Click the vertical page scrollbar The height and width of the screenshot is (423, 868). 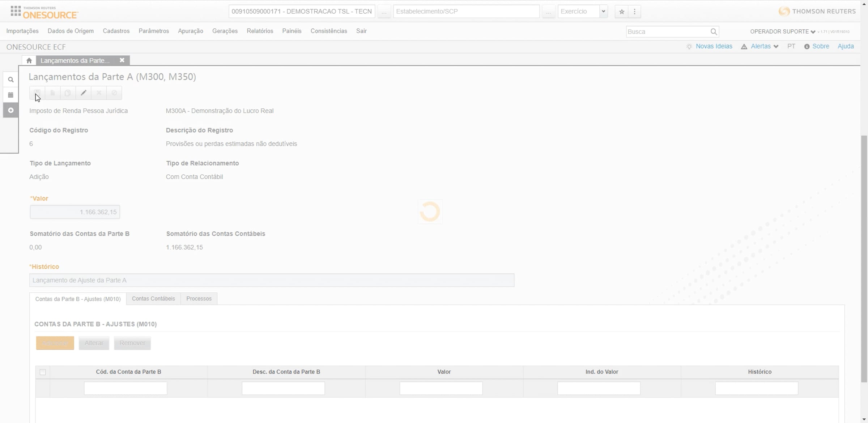point(864,258)
